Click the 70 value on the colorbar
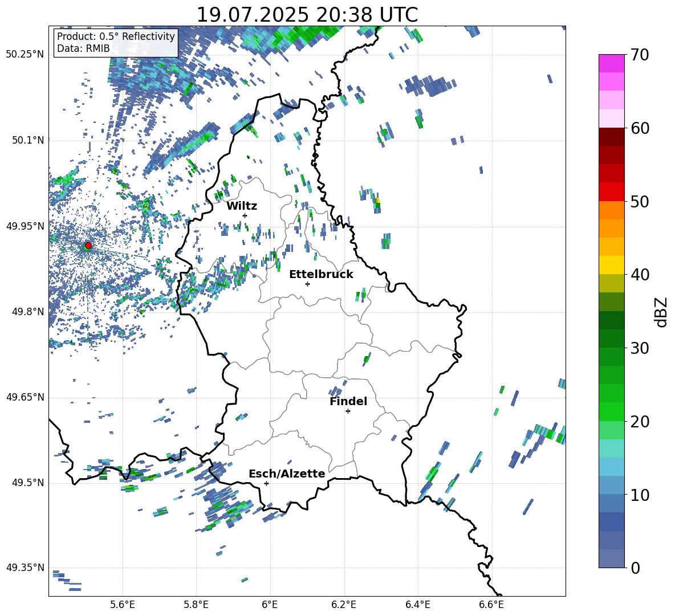675x616 pixels. pyautogui.click(x=640, y=55)
